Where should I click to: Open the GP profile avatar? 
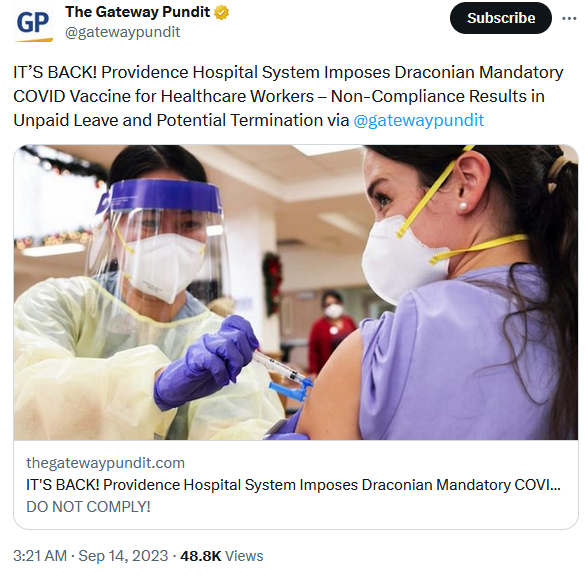point(33,23)
